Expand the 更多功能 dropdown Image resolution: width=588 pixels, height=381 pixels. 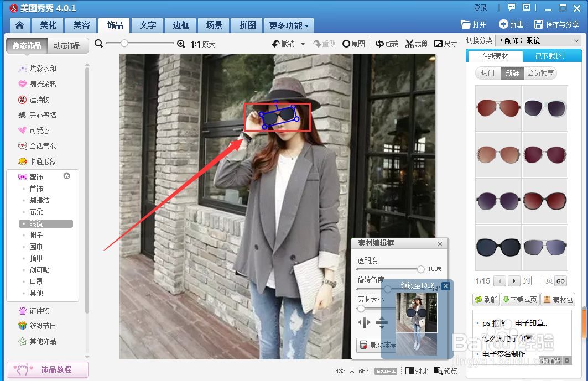288,25
